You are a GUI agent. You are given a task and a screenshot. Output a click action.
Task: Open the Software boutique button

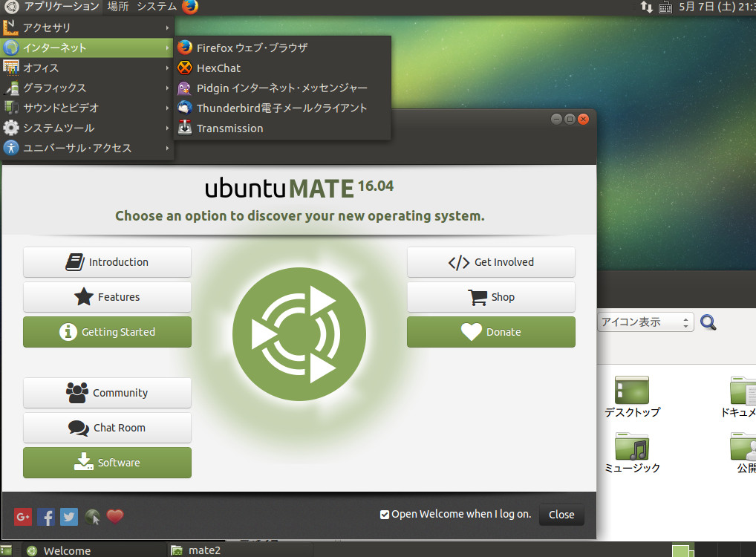(107, 463)
